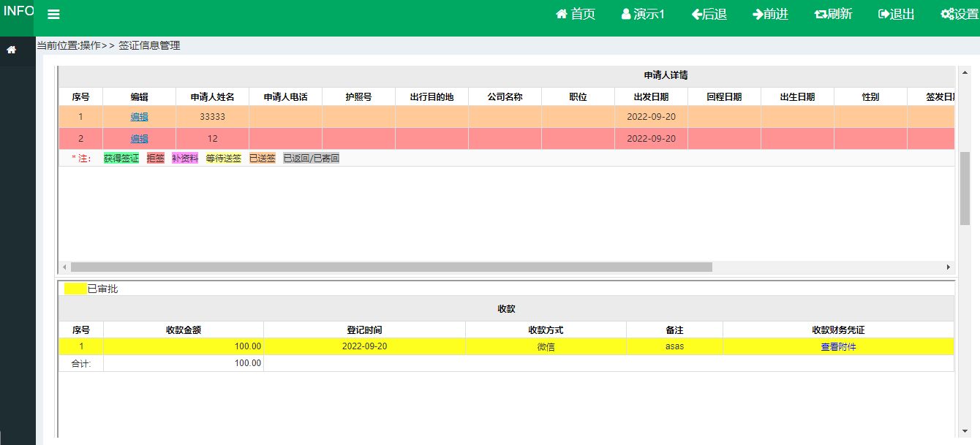Click the horizontal scrollbar right arrow
The height and width of the screenshot is (445, 980).
click(x=949, y=267)
